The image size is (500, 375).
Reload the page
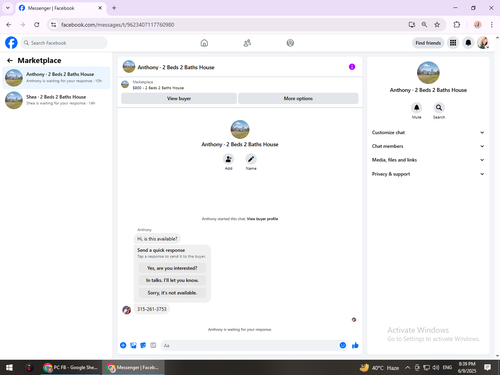coord(37,24)
